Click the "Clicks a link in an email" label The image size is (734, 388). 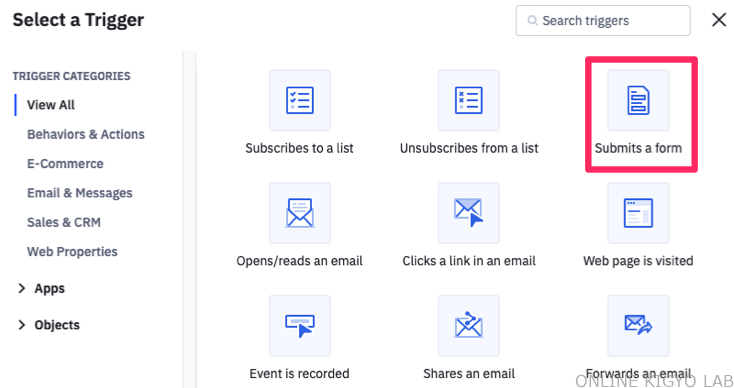click(469, 261)
